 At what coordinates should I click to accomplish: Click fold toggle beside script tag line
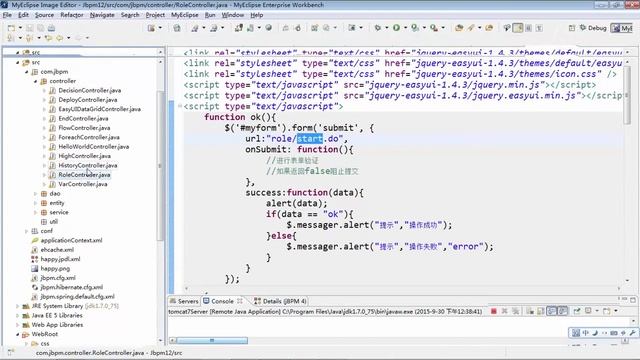point(179,106)
